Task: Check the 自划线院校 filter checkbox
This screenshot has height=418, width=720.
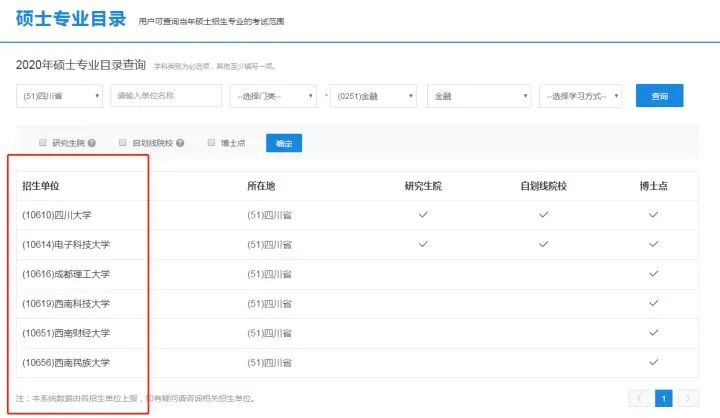Action: [x=123, y=142]
